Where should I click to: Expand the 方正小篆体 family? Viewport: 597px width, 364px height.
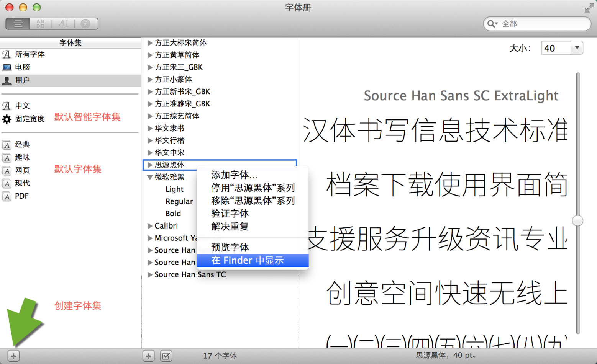[150, 80]
